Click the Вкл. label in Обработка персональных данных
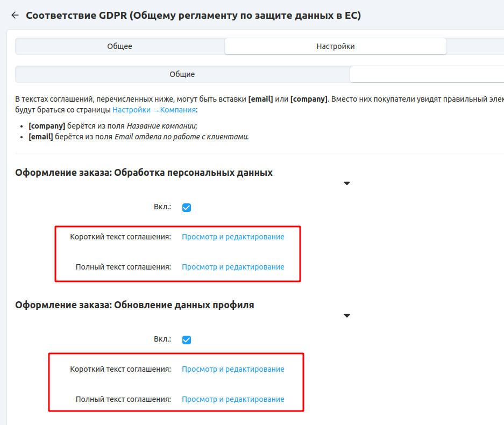Viewport: 504px width, 425px height. click(162, 207)
